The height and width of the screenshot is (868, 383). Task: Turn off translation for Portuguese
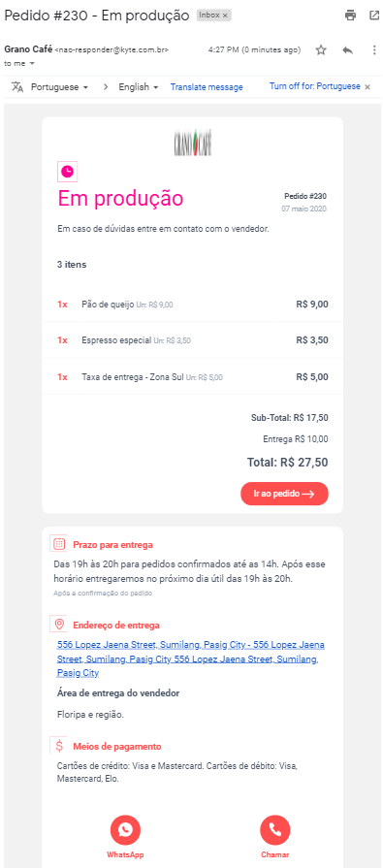click(x=315, y=86)
